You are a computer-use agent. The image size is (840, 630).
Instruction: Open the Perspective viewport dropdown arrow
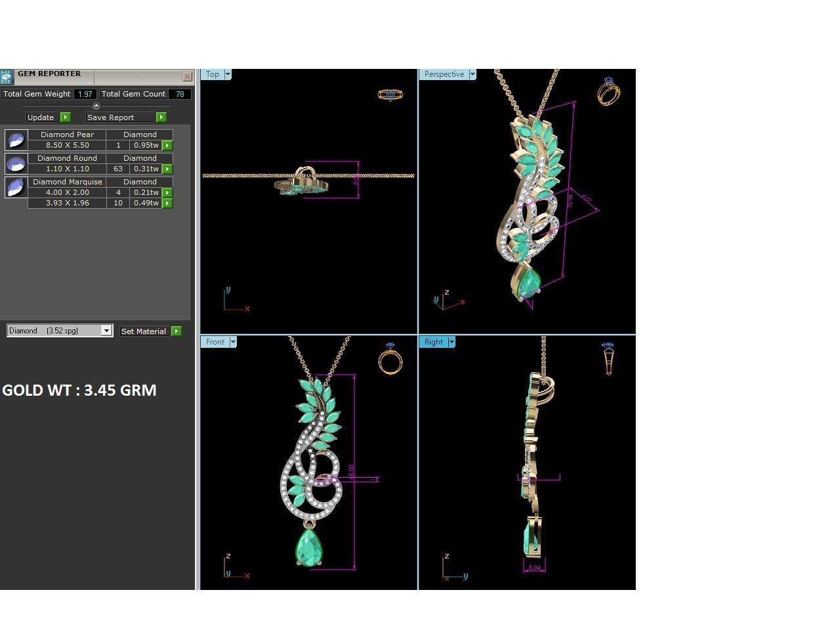(472, 74)
